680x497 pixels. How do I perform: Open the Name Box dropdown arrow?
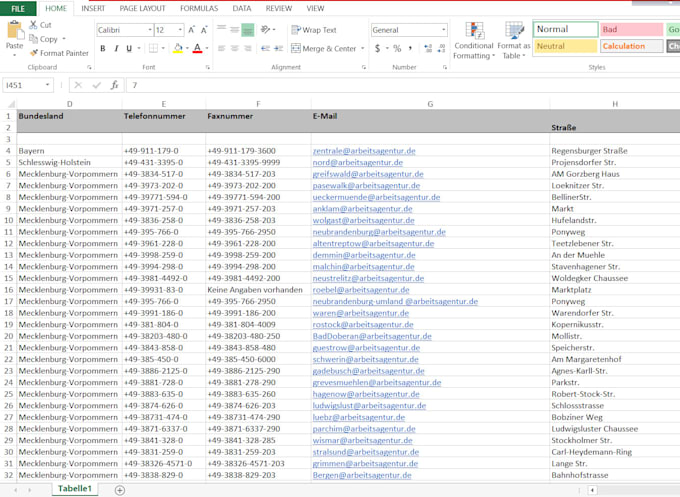point(47,85)
